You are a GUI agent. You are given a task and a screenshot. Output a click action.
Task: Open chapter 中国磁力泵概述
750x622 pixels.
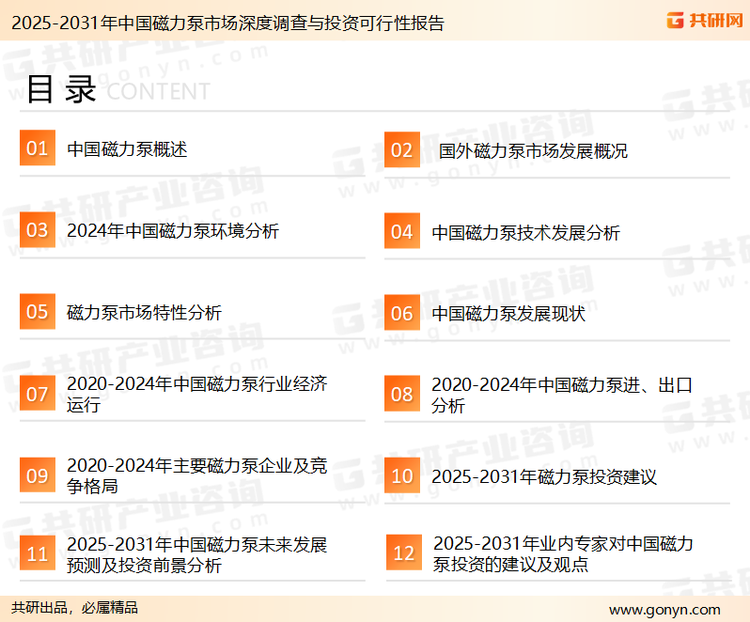coord(127,149)
